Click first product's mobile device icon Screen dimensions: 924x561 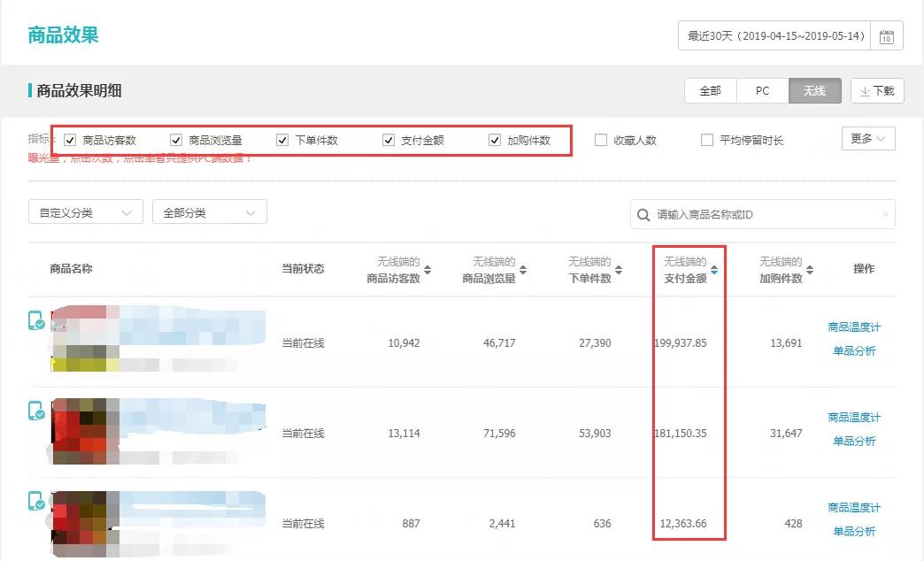36,320
